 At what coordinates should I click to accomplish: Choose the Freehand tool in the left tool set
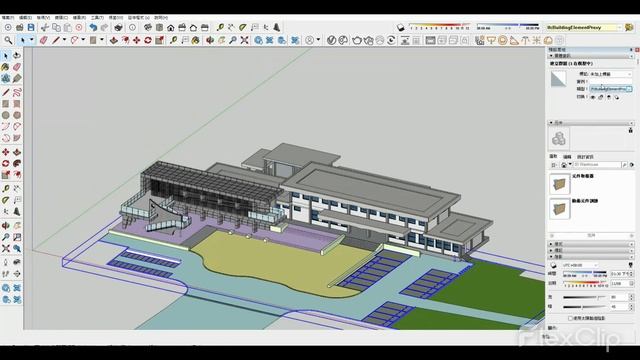pyautogui.click(x=17, y=92)
